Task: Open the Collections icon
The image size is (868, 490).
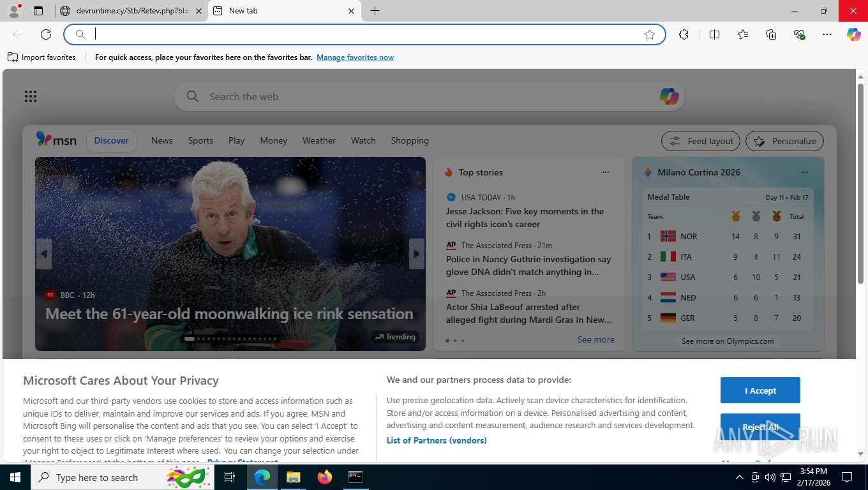Action: coord(771,34)
